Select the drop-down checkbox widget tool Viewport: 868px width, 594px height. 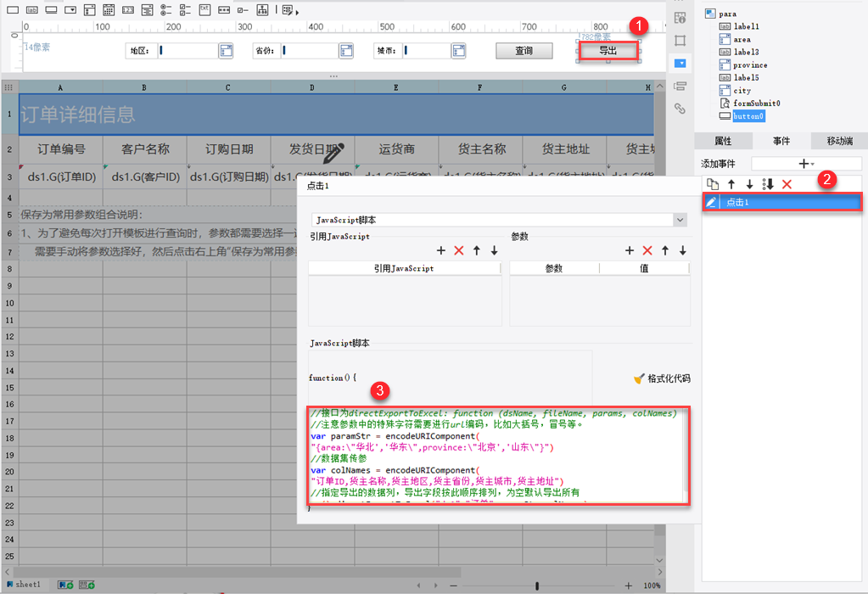90,10
